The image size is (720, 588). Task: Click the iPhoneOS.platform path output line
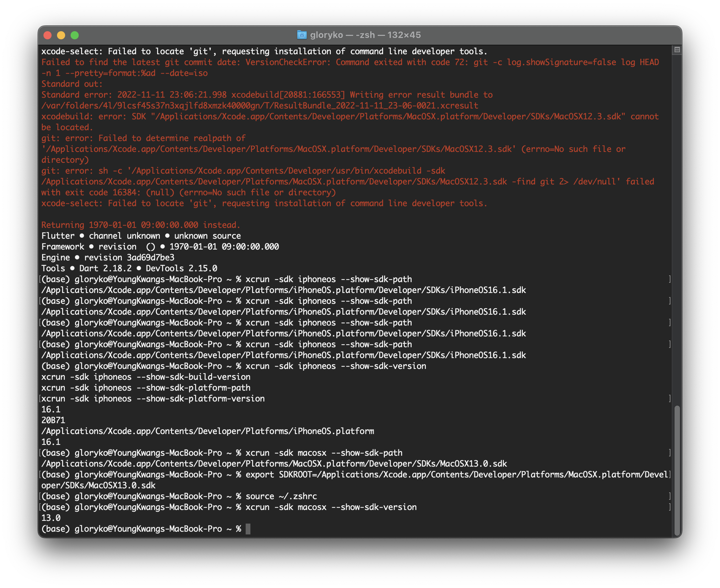[x=207, y=431]
